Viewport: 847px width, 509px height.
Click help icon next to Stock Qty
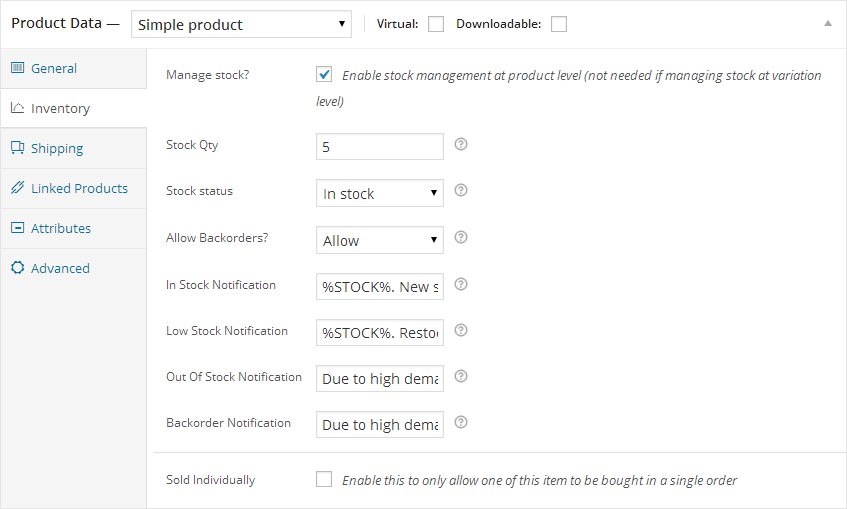coord(461,145)
